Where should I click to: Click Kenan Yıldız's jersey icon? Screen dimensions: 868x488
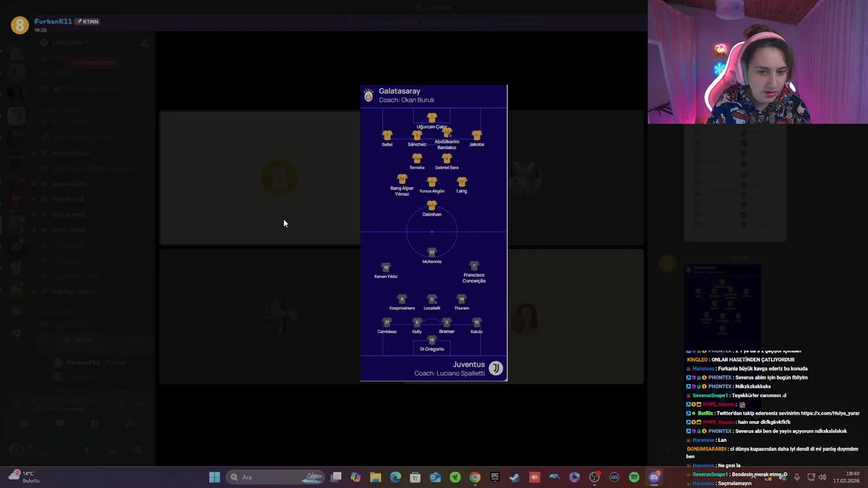coord(386,267)
